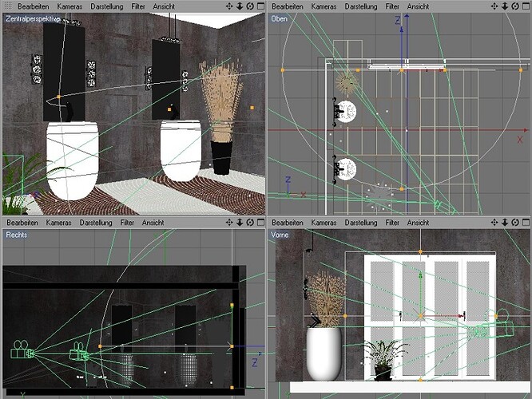Click the Rechts viewport label

pyautogui.click(x=16, y=235)
